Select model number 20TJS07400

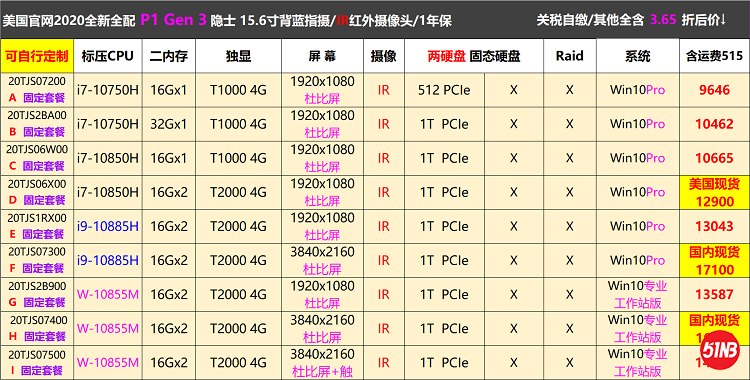coord(39,320)
